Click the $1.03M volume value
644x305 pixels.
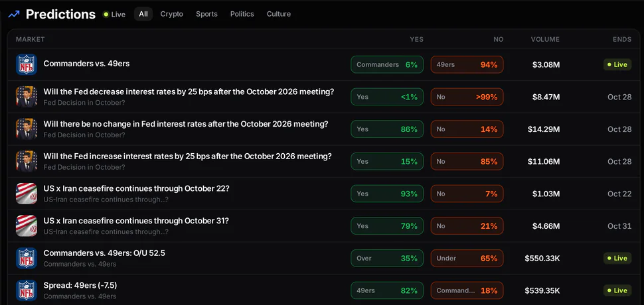click(x=546, y=194)
